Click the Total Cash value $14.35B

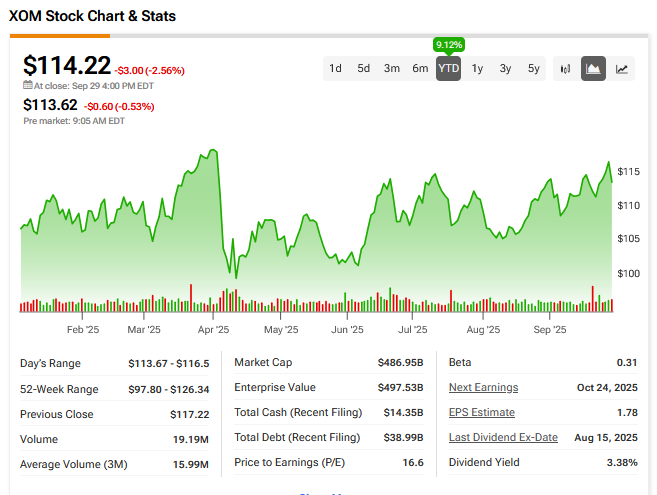[404, 412]
